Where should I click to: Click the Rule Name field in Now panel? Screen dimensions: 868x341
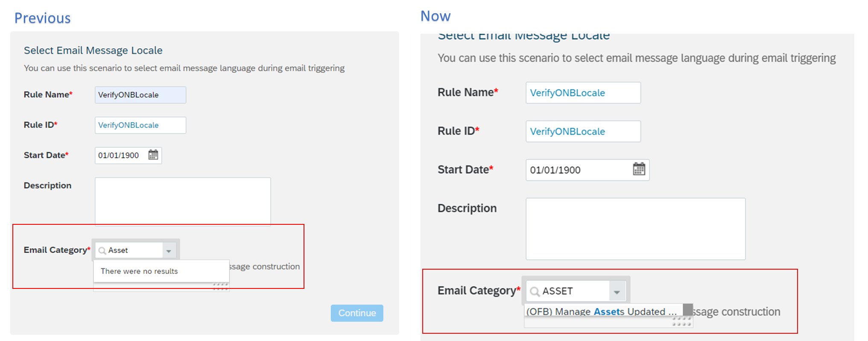[x=583, y=93]
